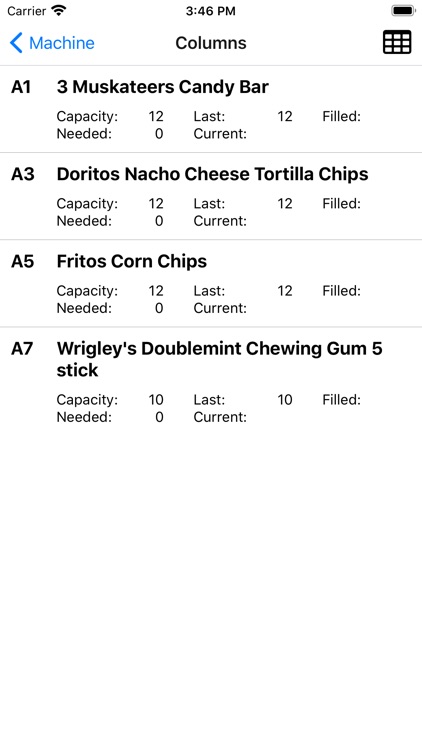Tap the battery status icon

(403, 11)
